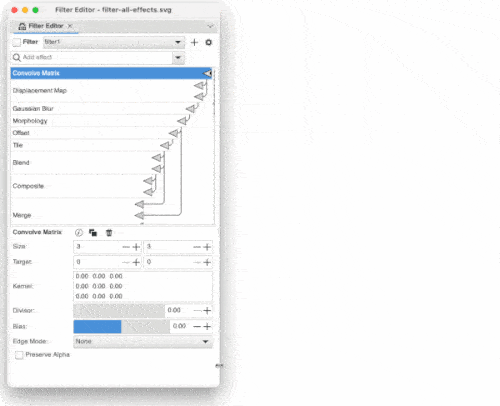Click the Filter Editor tab icon
This screenshot has height=406, width=500.
click(x=22, y=26)
